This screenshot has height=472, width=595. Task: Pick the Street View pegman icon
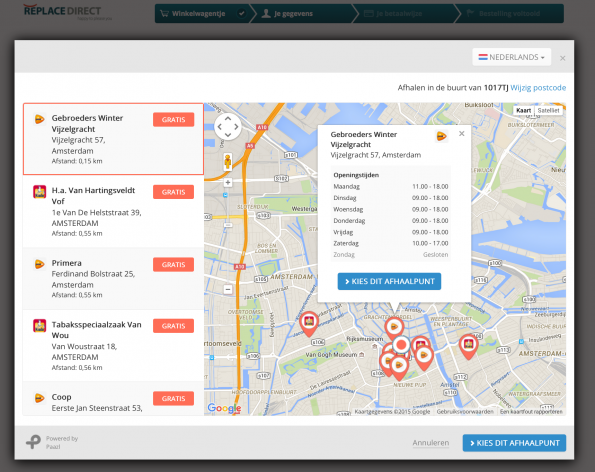[228, 162]
